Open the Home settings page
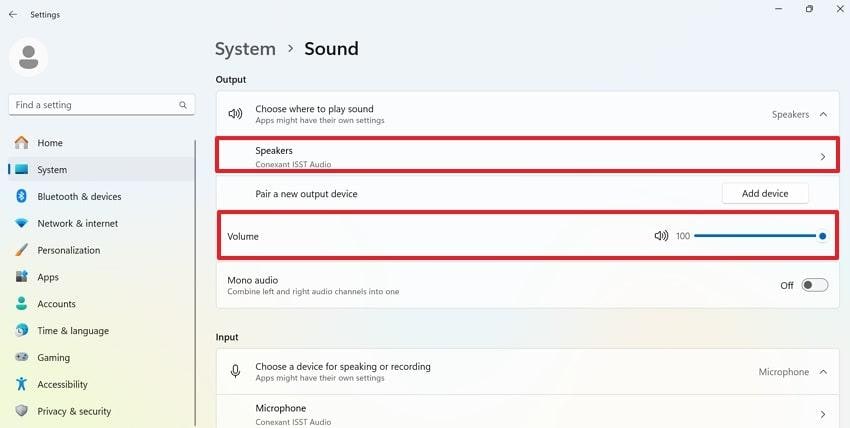 [x=50, y=143]
